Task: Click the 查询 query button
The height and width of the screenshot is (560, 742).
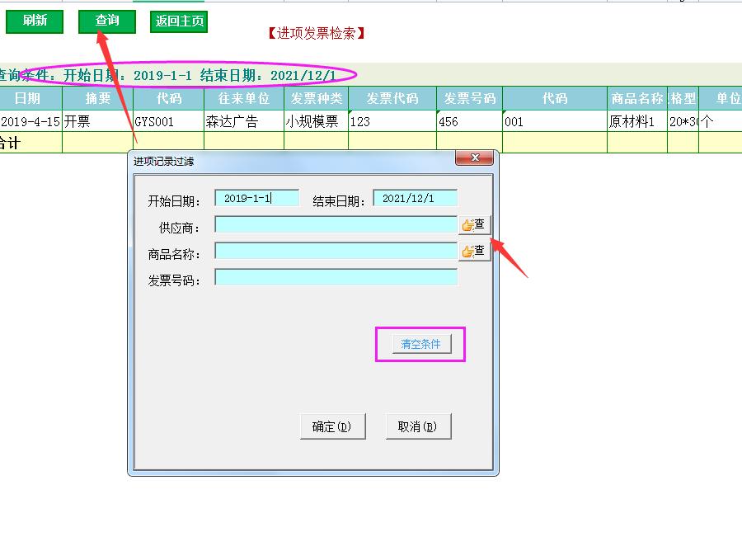Action: [x=106, y=21]
